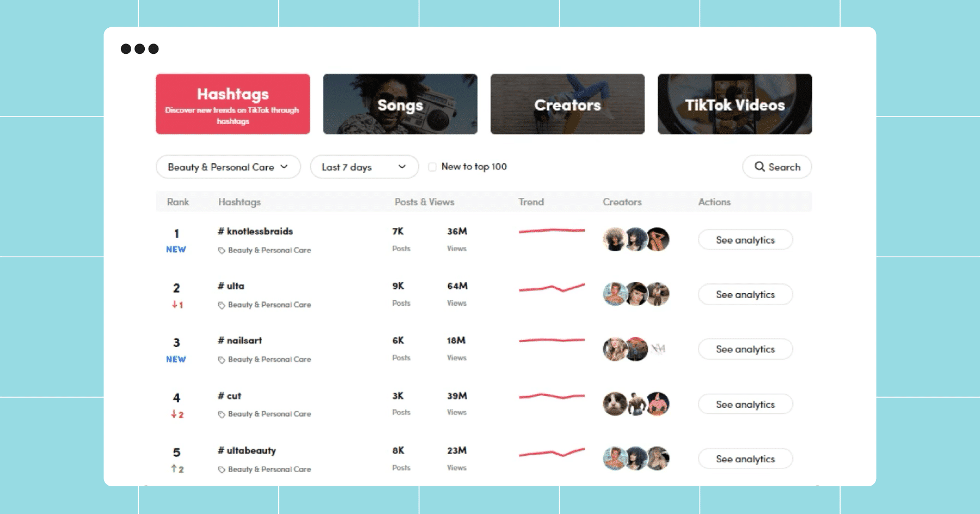
Task: Click the cat creator avatar for #cut
Action: coord(615,404)
